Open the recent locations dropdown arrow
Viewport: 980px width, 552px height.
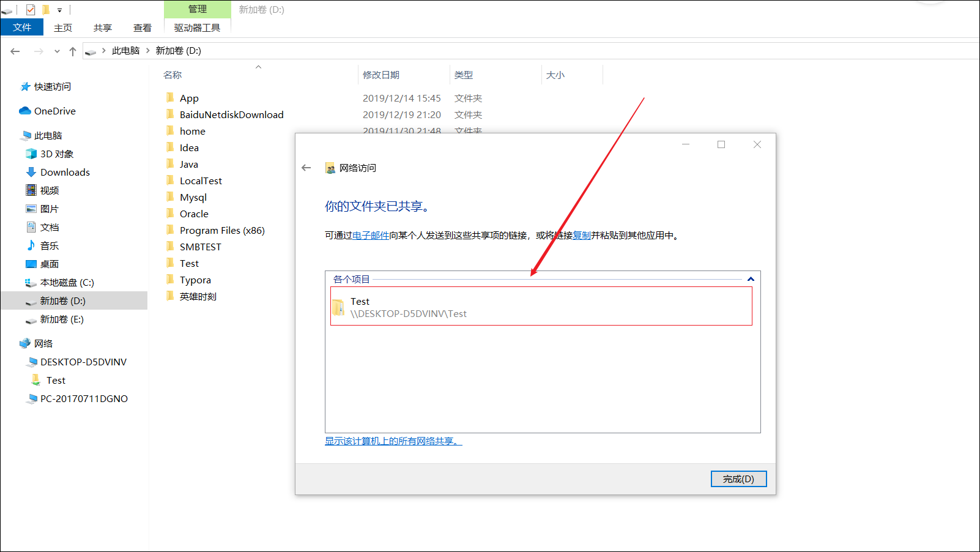[x=57, y=51]
